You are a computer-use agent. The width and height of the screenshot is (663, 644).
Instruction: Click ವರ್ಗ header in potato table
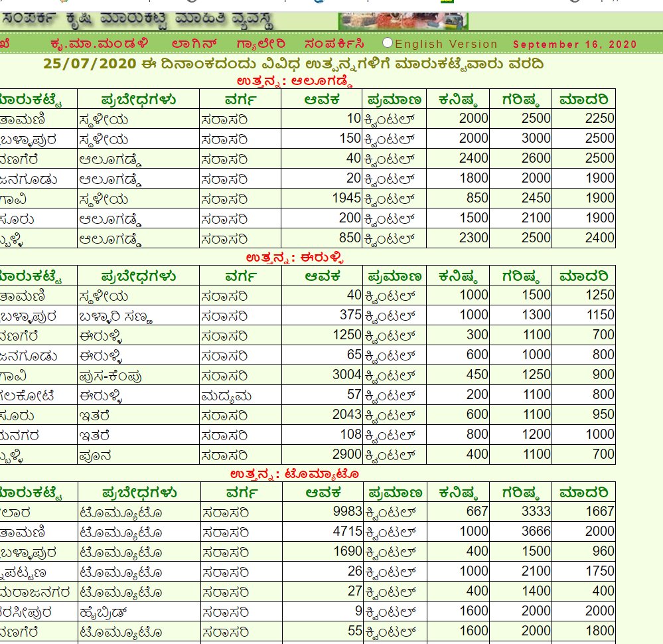click(x=241, y=100)
